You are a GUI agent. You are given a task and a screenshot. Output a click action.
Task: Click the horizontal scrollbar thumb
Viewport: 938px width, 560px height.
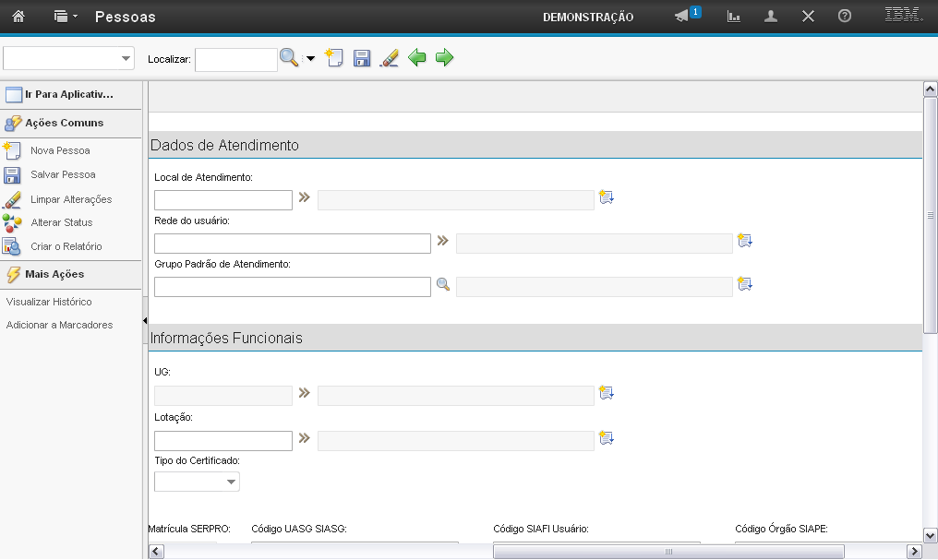coord(667,551)
